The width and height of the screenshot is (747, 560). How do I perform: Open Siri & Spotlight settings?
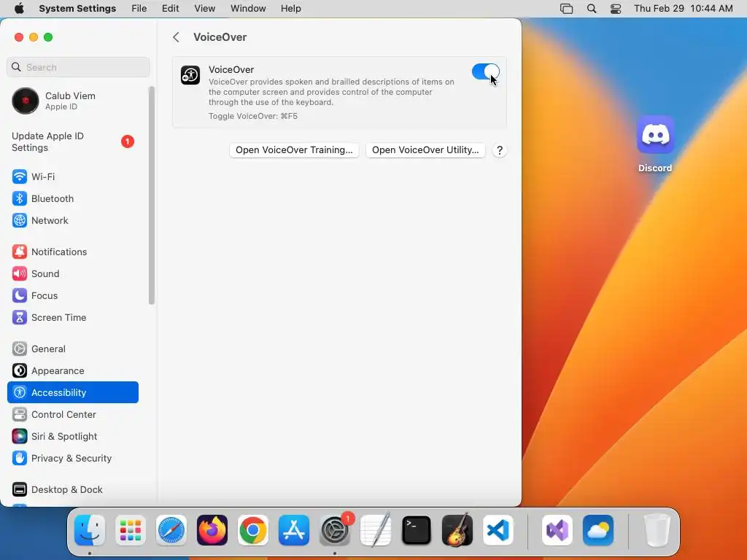72,437
